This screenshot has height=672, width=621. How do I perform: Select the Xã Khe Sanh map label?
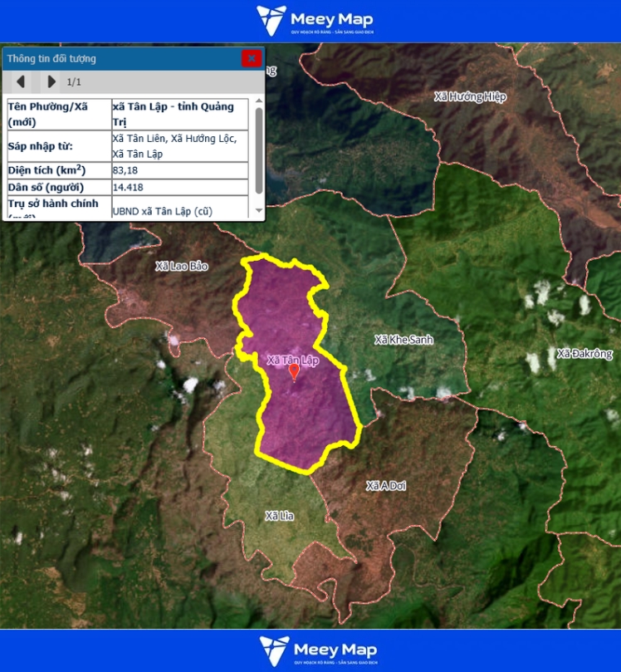(x=403, y=340)
